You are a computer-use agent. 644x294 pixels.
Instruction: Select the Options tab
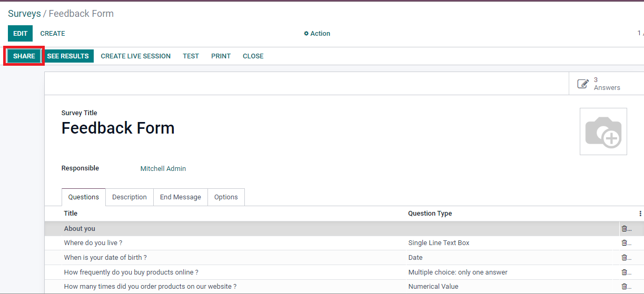[226, 197]
